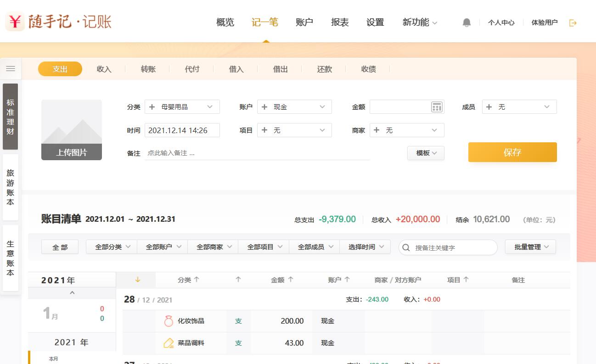Click the plus icon beside 成员 field
The height and width of the screenshot is (364, 596).
click(489, 107)
